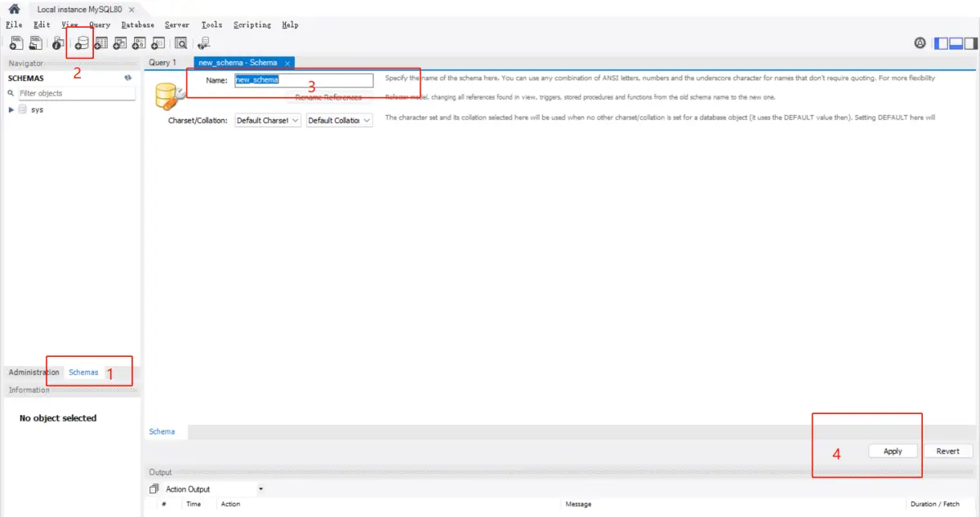The width and height of the screenshot is (980, 517).
Task: Go to the Workbench home screen icon
Action: pos(14,9)
